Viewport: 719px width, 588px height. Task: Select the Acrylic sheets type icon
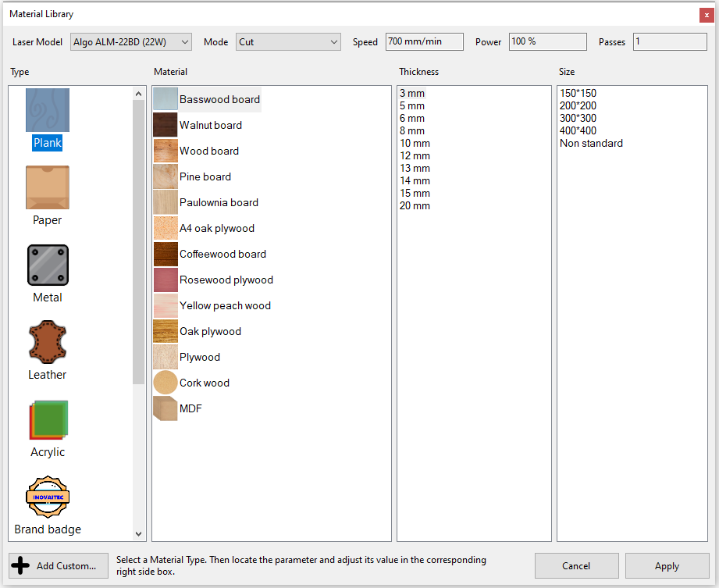[x=48, y=419]
